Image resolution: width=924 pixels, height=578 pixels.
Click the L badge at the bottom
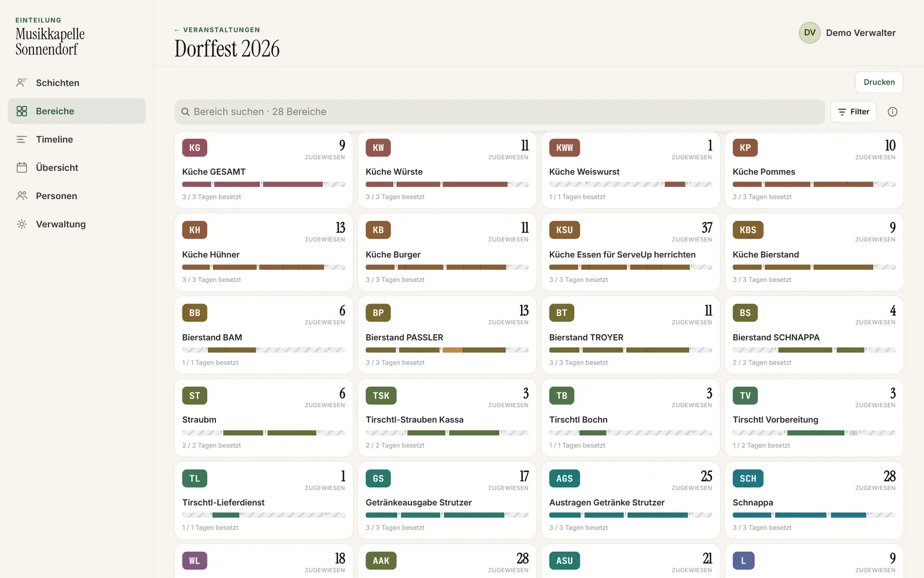tap(743, 561)
